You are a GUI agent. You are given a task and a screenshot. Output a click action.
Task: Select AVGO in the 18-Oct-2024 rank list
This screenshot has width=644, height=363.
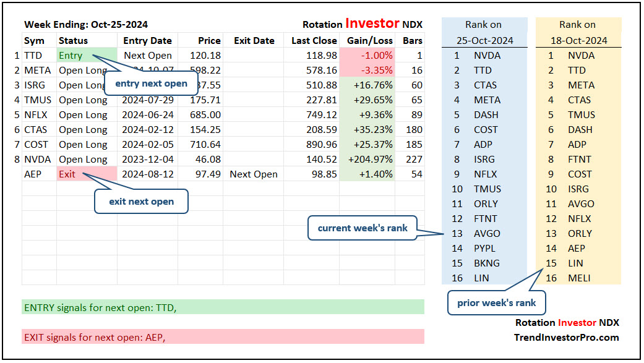click(581, 203)
